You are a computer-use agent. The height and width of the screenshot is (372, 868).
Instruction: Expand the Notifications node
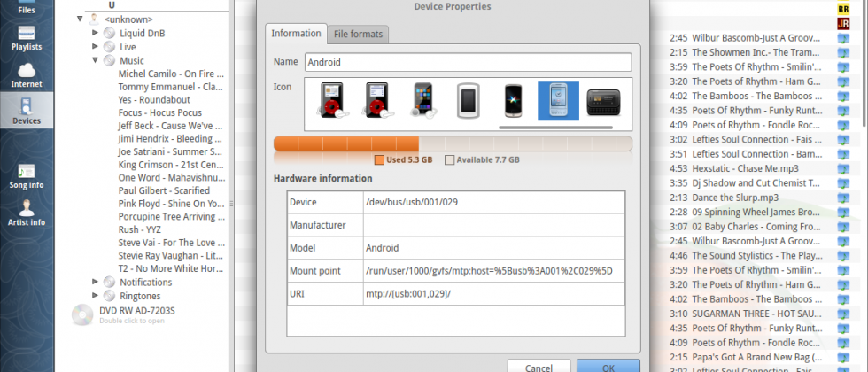(x=96, y=282)
